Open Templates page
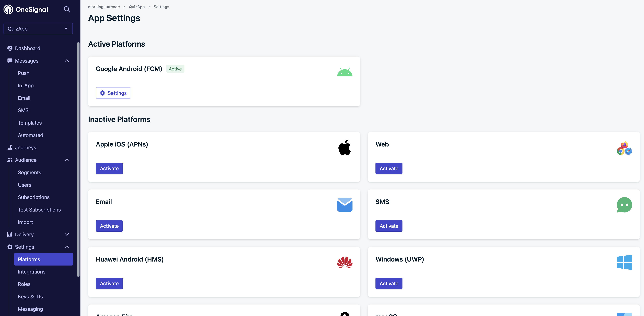The height and width of the screenshot is (316, 644). coord(30,123)
